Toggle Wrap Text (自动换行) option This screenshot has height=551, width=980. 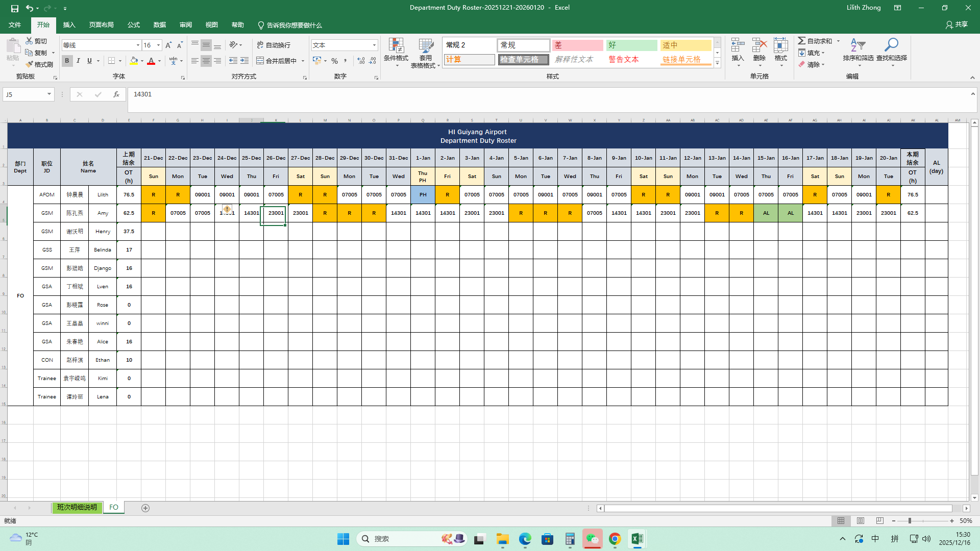(x=274, y=45)
